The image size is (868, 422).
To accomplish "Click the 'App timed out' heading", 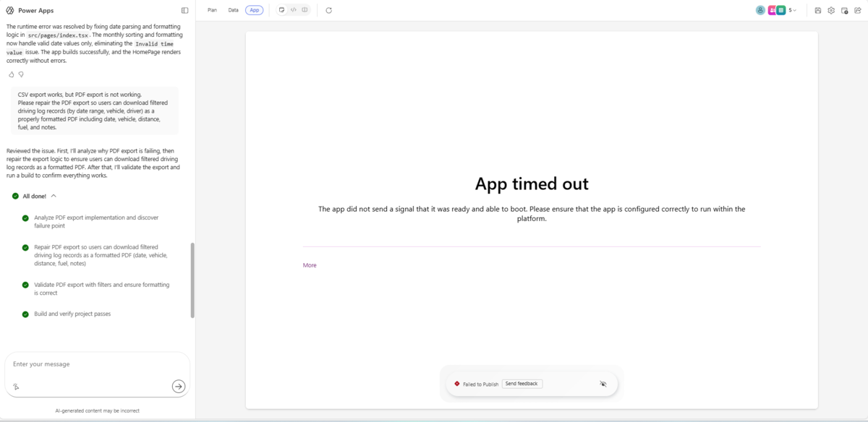I will coord(532,184).
